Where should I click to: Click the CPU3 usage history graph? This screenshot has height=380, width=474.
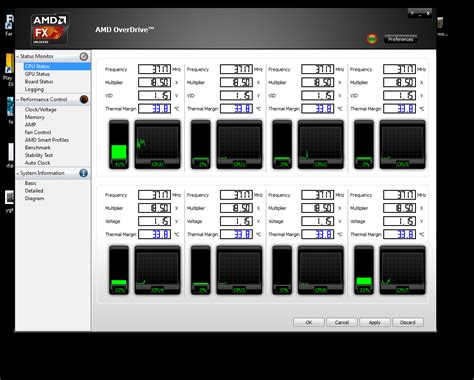click(402, 144)
